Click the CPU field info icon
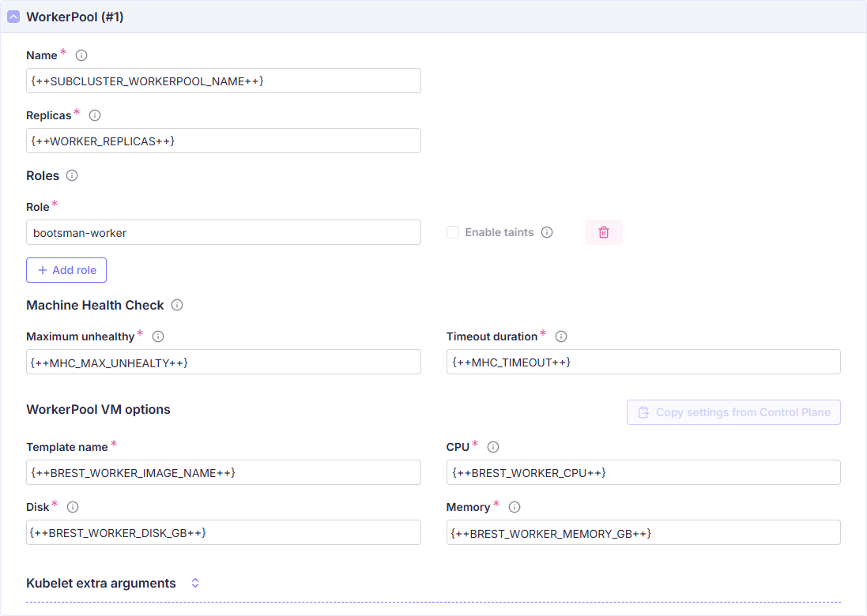The width and height of the screenshot is (867, 616). tap(492, 446)
